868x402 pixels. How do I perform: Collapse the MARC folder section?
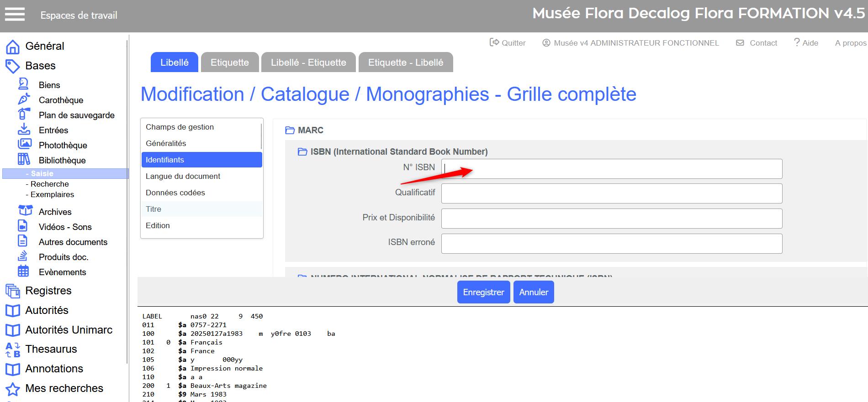coord(290,131)
